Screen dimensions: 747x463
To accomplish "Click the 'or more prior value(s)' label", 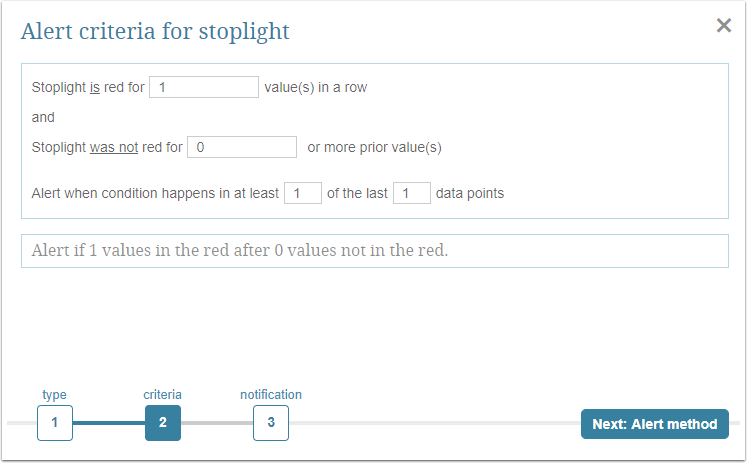I will (374, 148).
